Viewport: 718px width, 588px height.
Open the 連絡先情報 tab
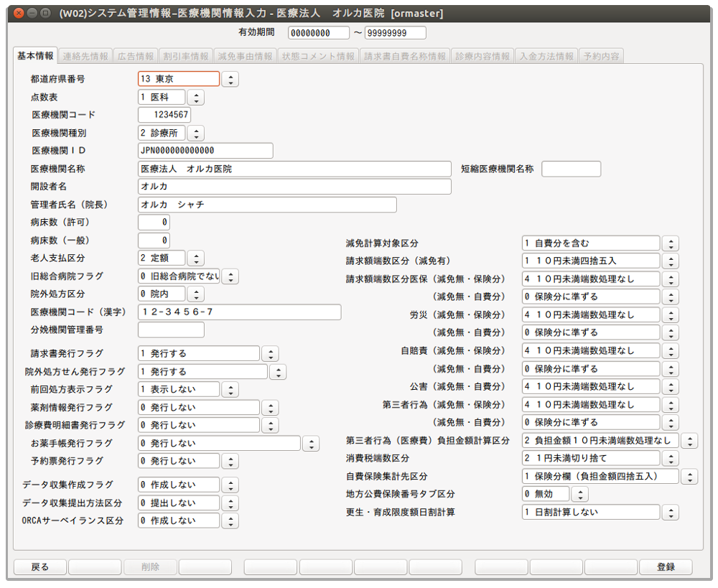[85, 56]
